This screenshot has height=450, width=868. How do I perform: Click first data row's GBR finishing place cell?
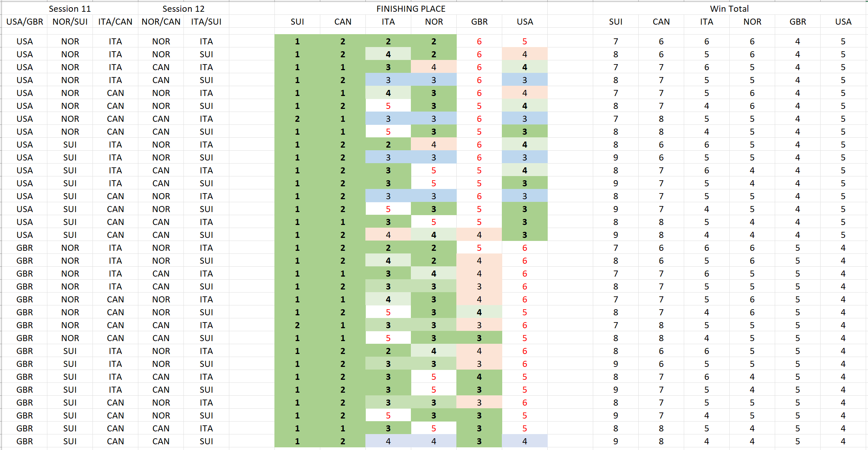tap(479, 41)
